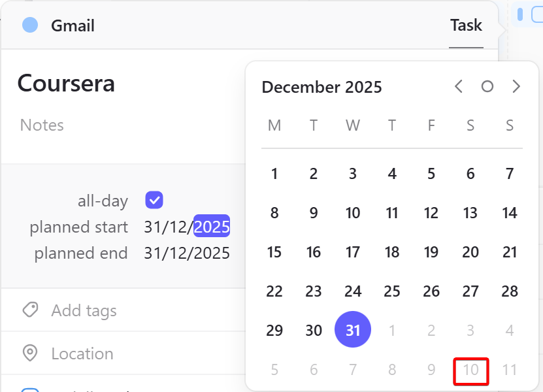Edit the planned start date field
The height and width of the screenshot is (392, 543).
pyautogui.click(x=187, y=227)
